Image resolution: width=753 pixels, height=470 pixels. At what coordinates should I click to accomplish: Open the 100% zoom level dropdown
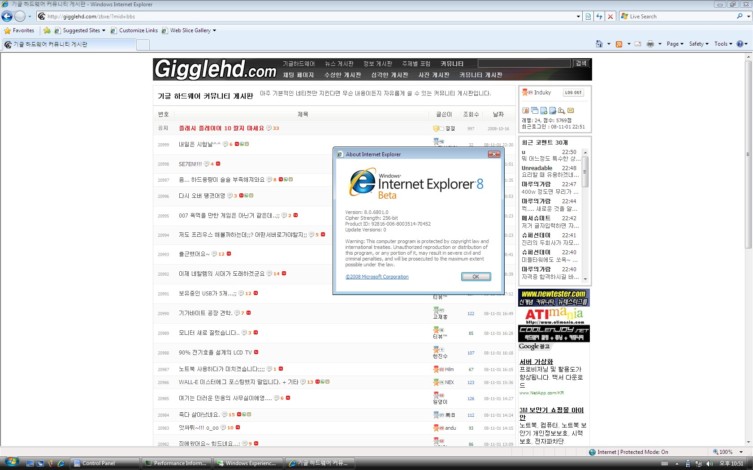click(742, 452)
